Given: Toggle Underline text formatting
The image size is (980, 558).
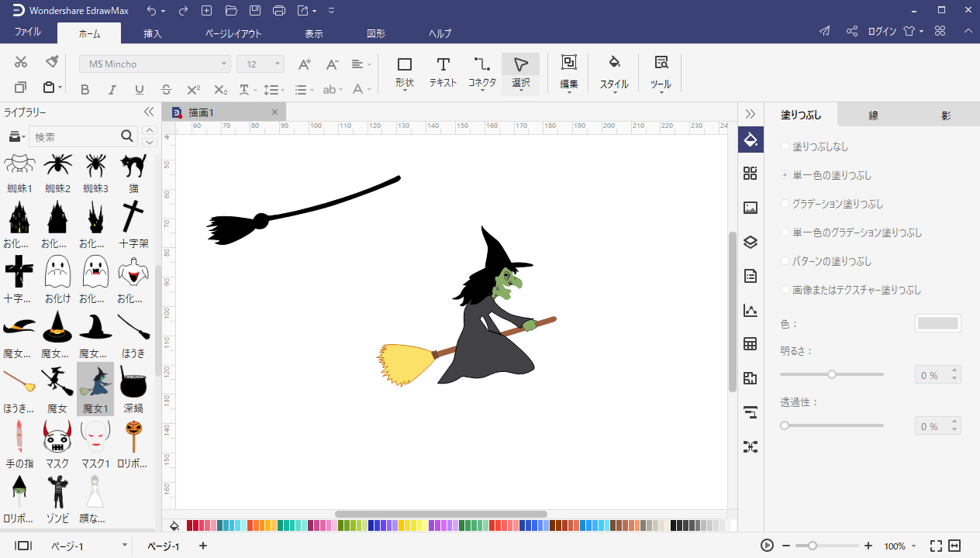Looking at the screenshot, I should [x=140, y=90].
